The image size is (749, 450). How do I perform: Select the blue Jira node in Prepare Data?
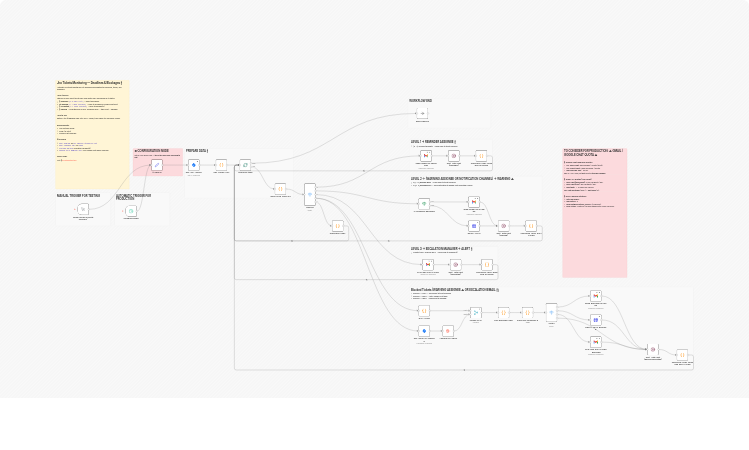pyautogui.click(x=194, y=165)
